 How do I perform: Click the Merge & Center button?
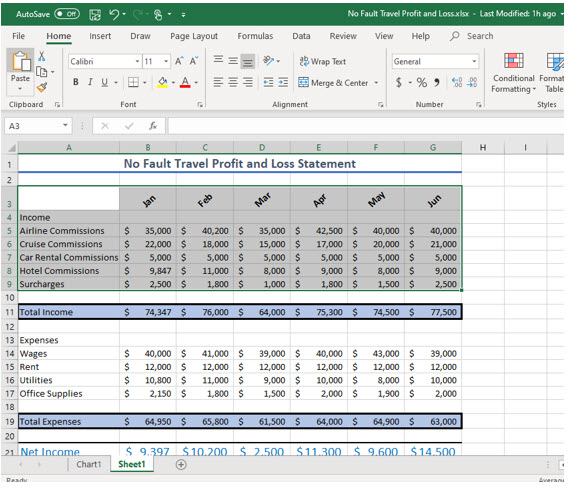pos(333,83)
